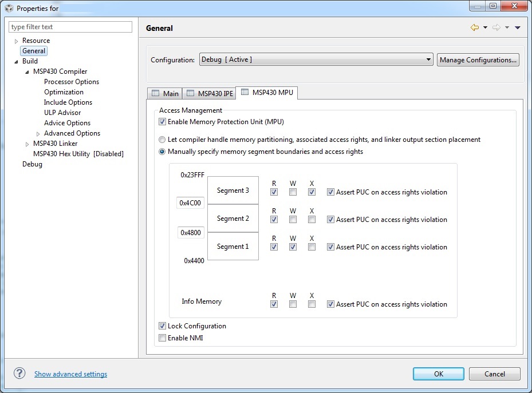Click the Cancel button
The image size is (532, 393).
(x=495, y=374)
